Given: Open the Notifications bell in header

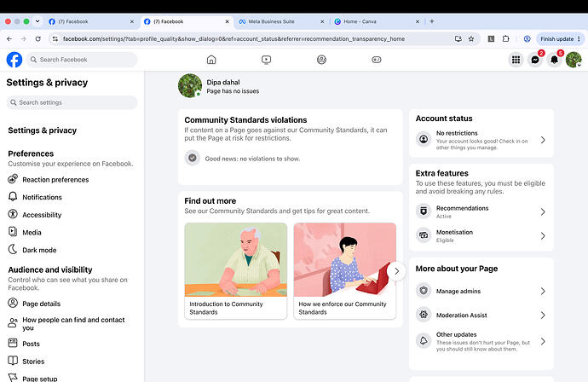Looking at the screenshot, I should point(554,60).
